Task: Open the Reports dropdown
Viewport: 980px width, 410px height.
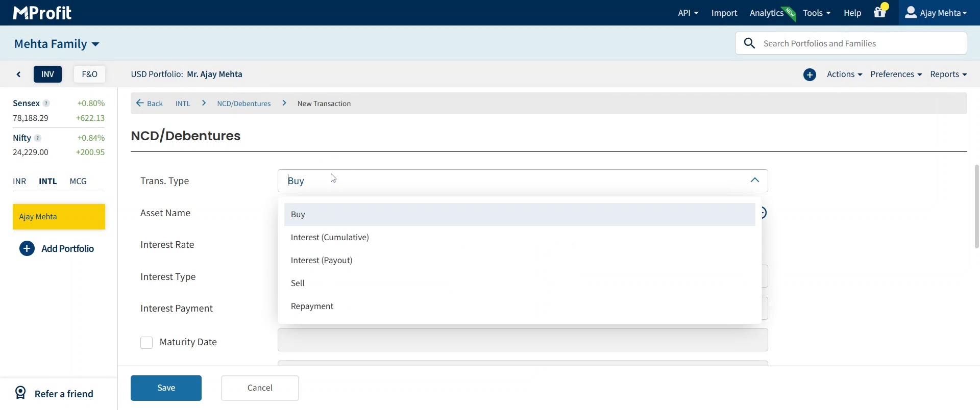Action: pyautogui.click(x=948, y=74)
